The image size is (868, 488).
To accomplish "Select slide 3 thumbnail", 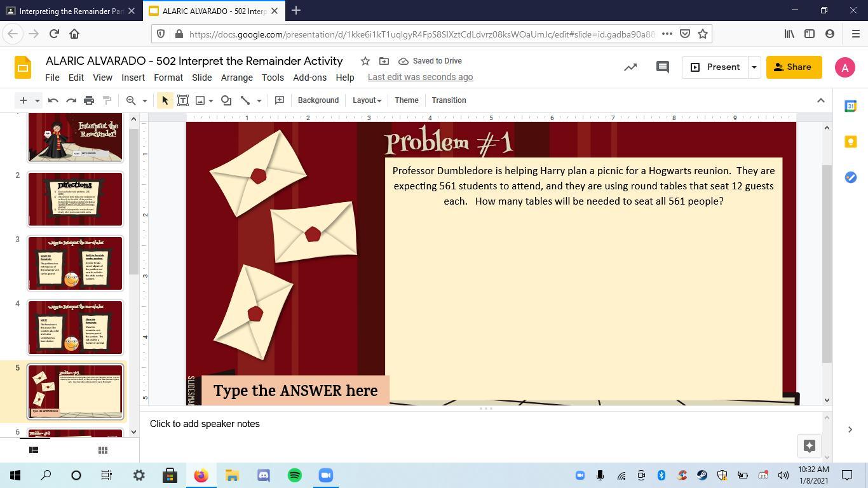I will click(x=75, y=263).
